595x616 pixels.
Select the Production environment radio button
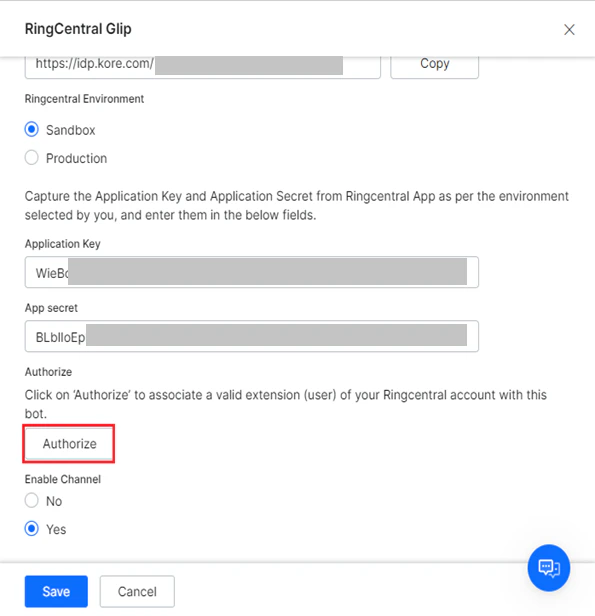point(31,158)
